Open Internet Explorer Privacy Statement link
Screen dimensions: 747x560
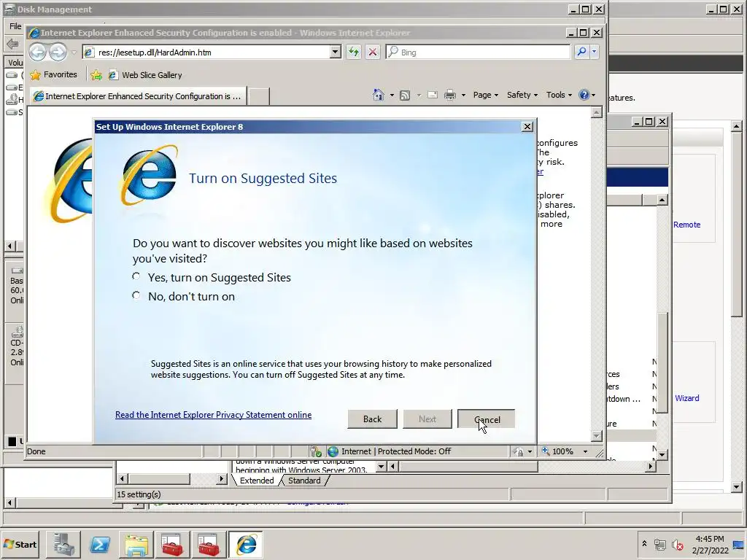point(214,415)
